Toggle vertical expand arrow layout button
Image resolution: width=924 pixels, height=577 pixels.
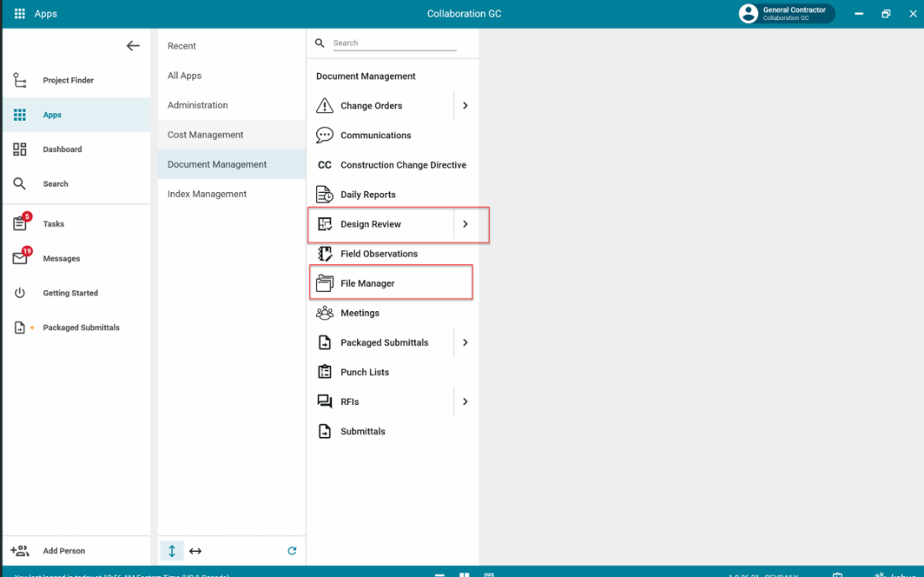click(x=172, y=551)
